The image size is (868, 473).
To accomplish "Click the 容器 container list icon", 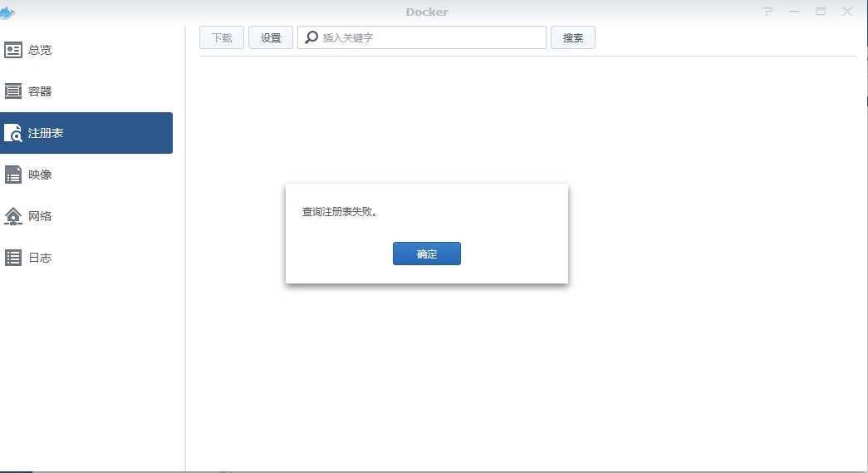I will pyautogui.click(x=13, y=91).
